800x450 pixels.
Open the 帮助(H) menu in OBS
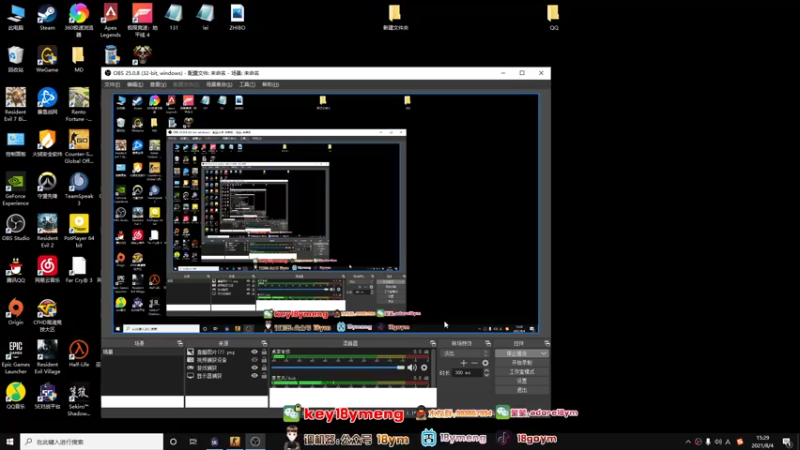click(x=270, y=84)
